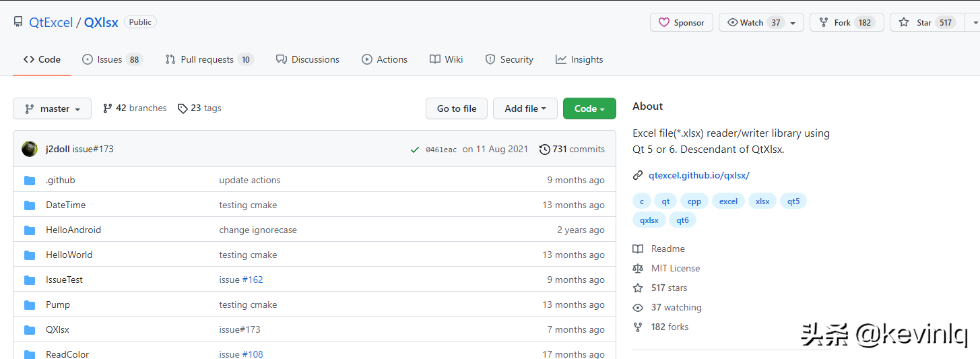Screen dimensions: 980x359
Task: Click the IssueTest folder icon
Action: pyautogui.click(x=30, y=280)
